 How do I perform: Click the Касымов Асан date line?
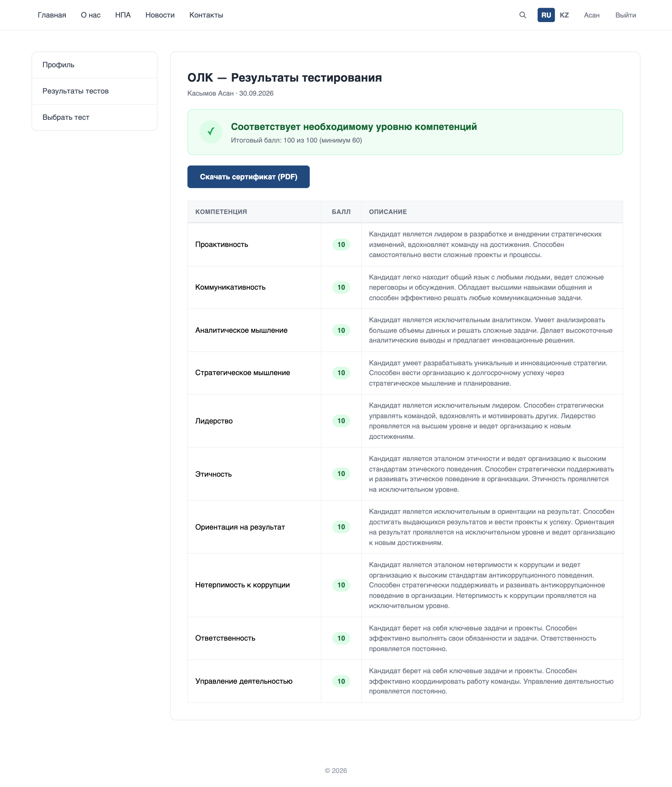pos(230,94)
